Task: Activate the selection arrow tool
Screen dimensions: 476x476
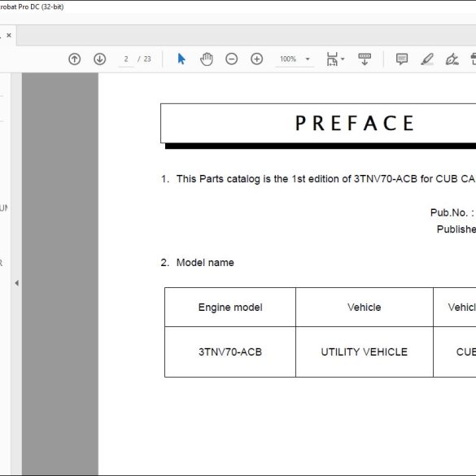Action: [181, 59]
